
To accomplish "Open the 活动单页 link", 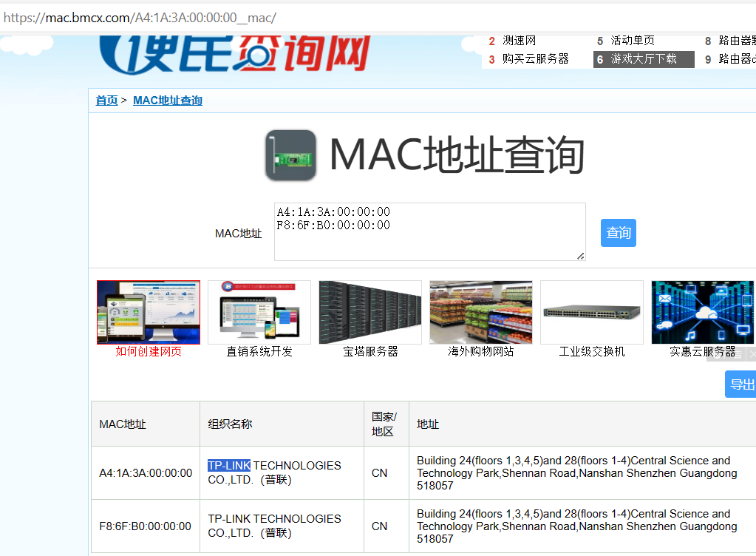I will click(x=633, y=41).
